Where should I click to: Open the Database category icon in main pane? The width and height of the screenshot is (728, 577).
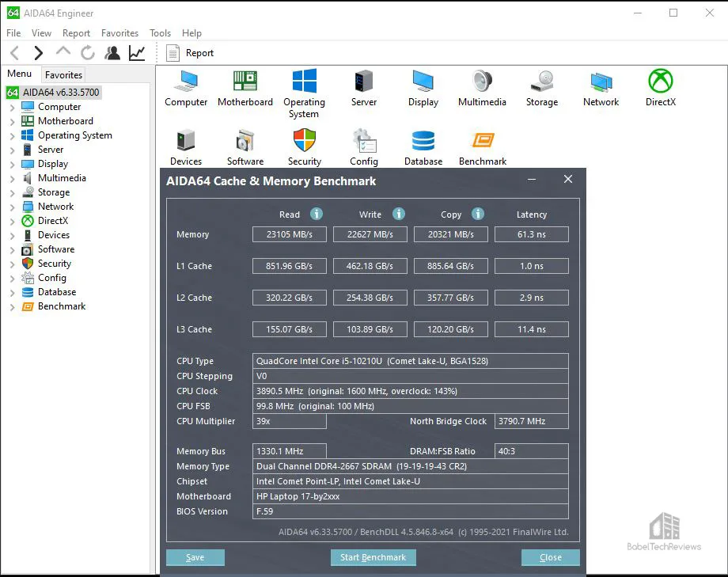423,140
